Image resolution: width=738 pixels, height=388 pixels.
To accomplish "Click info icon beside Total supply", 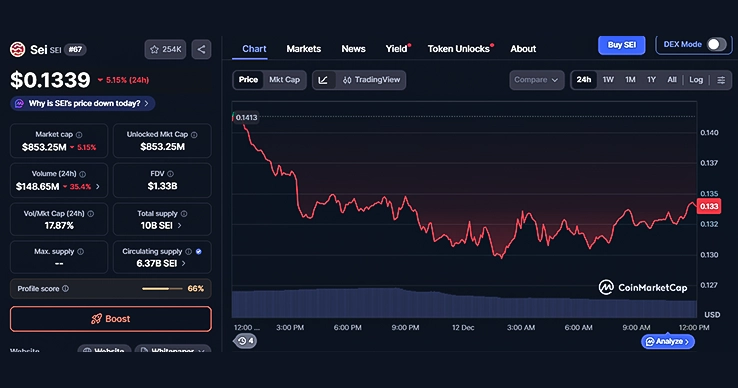I will [184, 214].
